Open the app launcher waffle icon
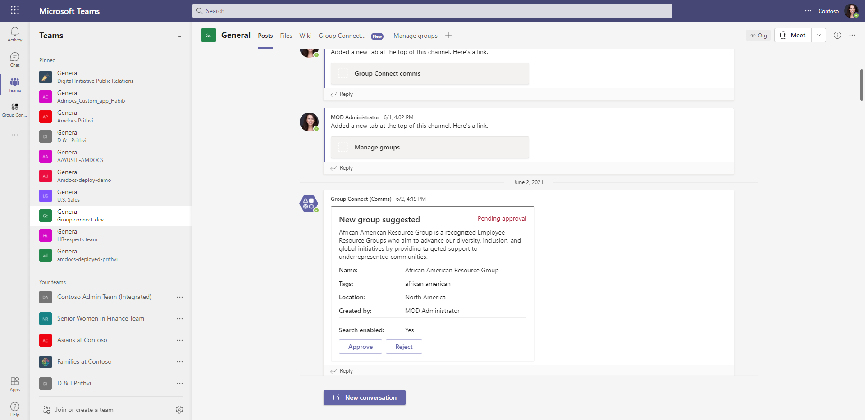 (x=15, y=10)
